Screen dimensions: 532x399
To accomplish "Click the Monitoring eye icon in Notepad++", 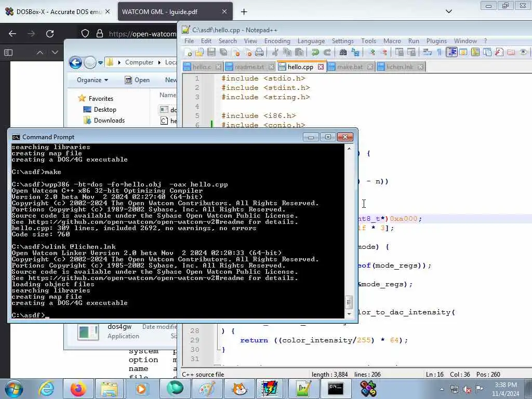I will pos(523,52).
